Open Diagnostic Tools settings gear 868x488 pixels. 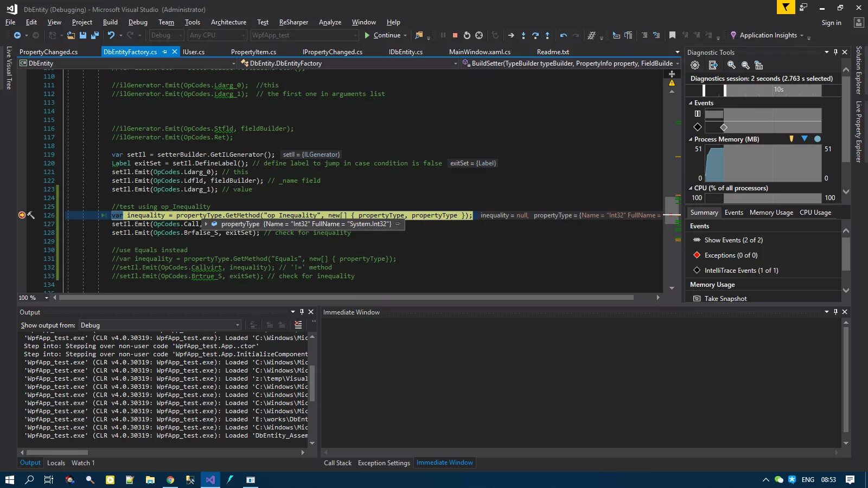coord(695,65)
